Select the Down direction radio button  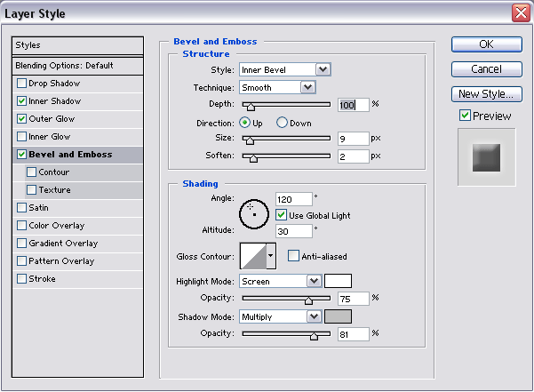[282, 123]
